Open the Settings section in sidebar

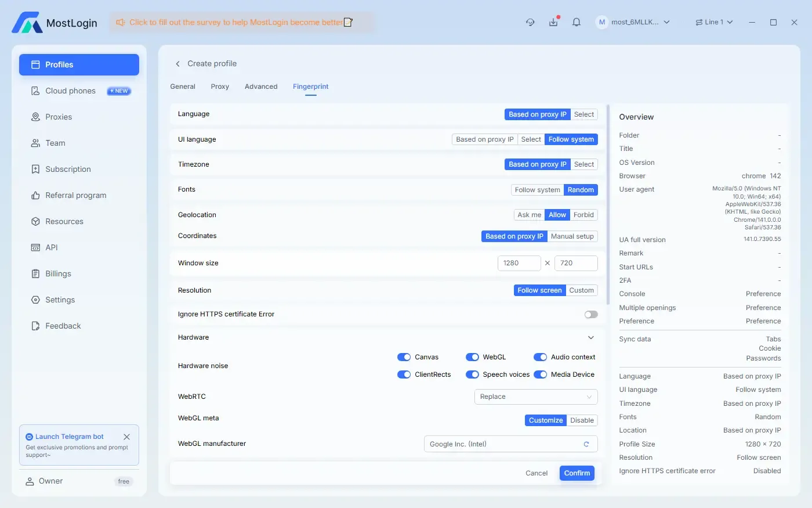coord(59,300)
